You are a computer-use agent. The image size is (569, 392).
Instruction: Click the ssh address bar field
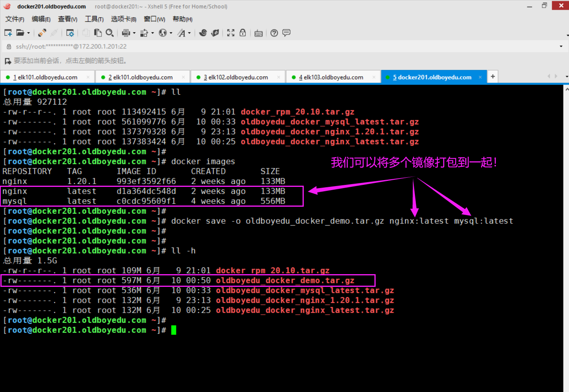point(238,46)
